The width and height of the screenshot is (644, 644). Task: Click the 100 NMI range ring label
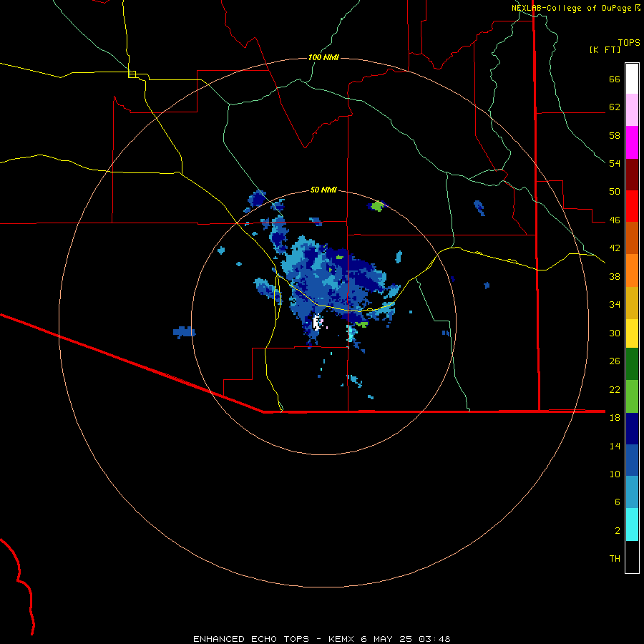[323, 57]
